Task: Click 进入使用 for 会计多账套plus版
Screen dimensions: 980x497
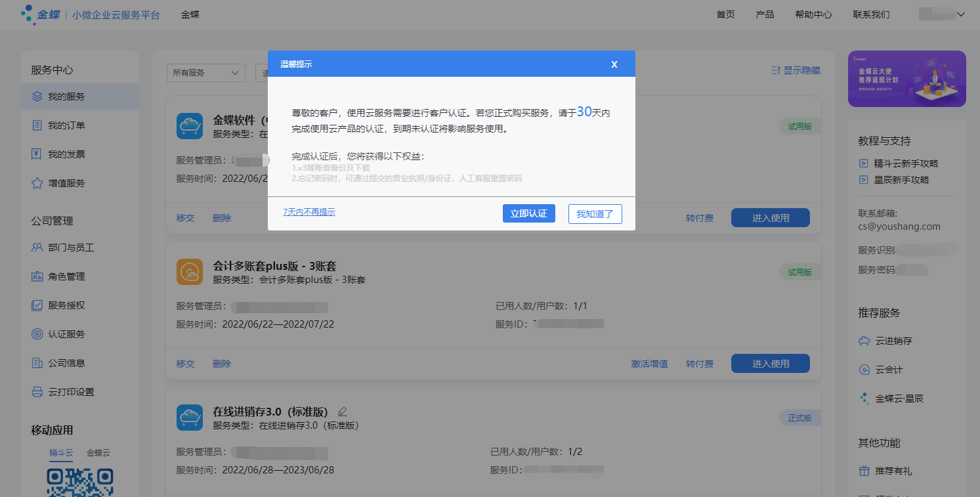Action: (771, 364)
